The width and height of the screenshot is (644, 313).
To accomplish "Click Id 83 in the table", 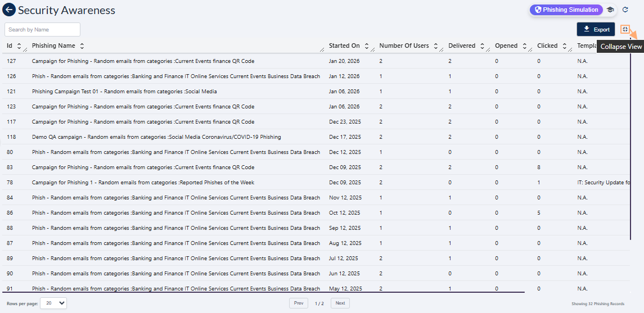I will point(10,167).
